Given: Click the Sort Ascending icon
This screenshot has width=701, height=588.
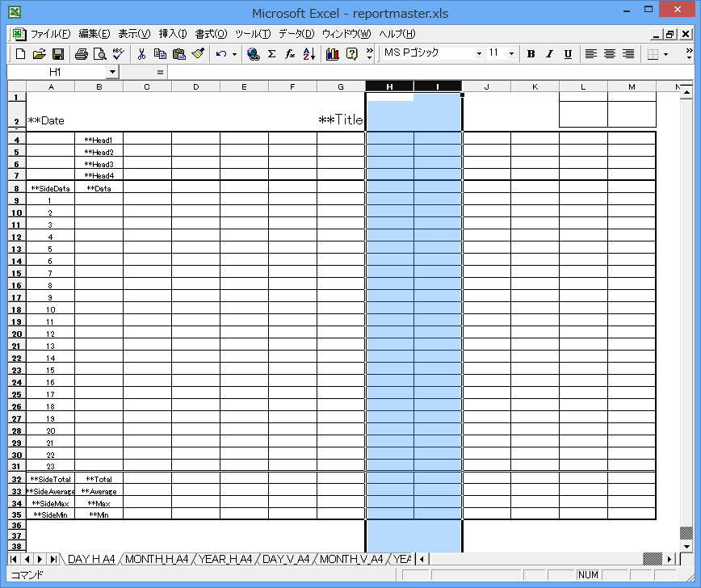Looking at the screenshot, I should [x=309, y=54].
